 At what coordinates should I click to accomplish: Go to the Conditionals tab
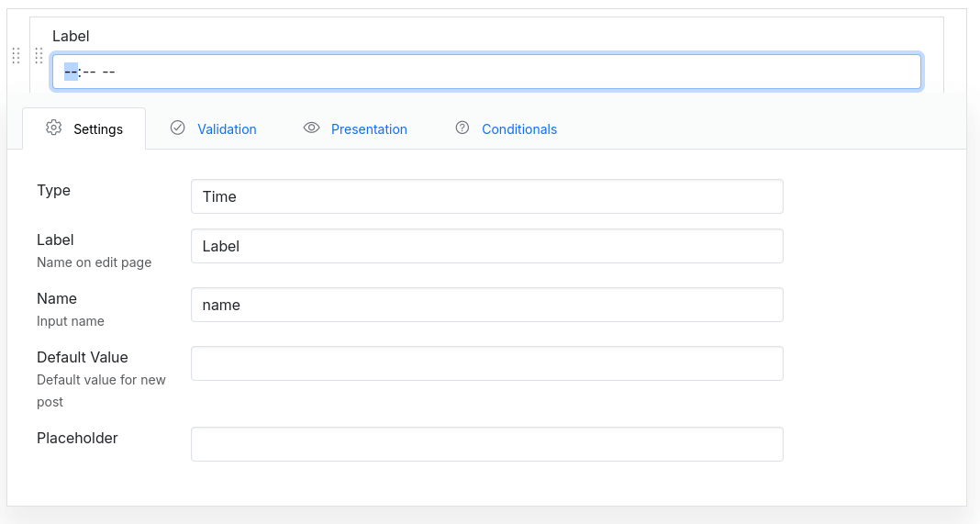pyautogui.click(x=519, y=129)
